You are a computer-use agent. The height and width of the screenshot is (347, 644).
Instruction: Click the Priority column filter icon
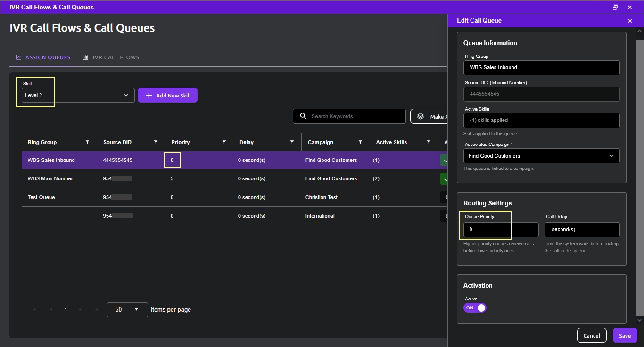(224, 142)
